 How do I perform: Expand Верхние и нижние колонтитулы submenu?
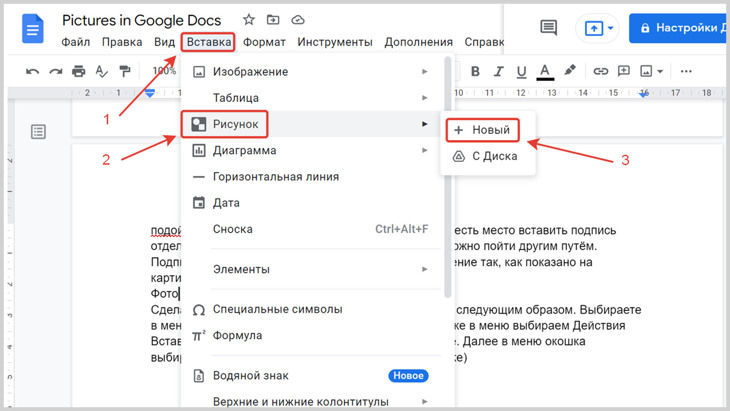[311, 401]
